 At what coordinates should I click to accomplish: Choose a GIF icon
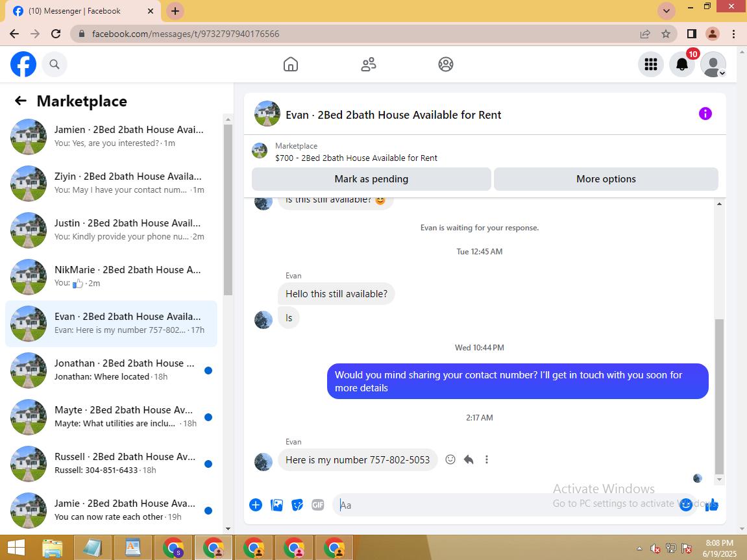pos(318,505)
